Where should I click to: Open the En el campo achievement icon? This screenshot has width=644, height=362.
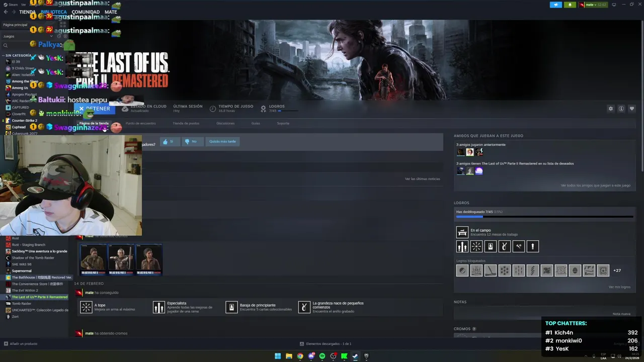pos(462,232)
